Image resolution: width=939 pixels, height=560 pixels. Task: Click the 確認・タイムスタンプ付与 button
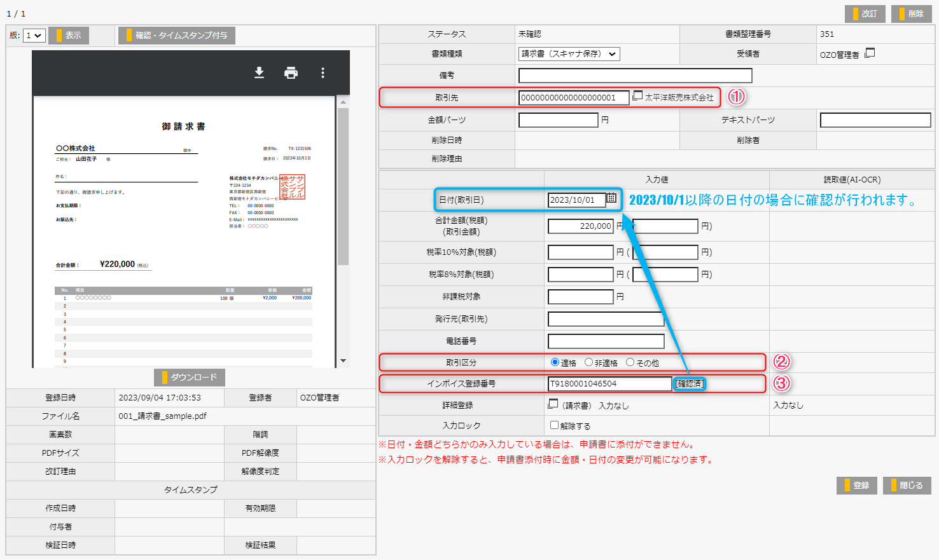[177, 36]
